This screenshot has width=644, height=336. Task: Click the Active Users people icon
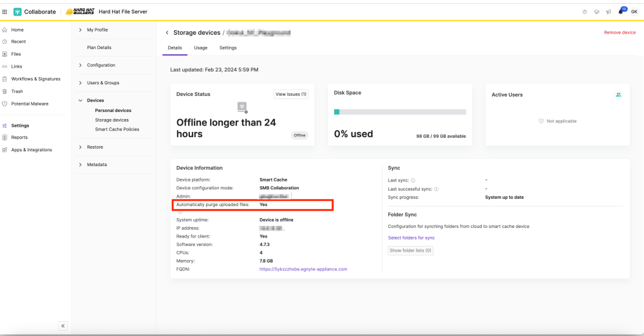[x=618, y=95]
